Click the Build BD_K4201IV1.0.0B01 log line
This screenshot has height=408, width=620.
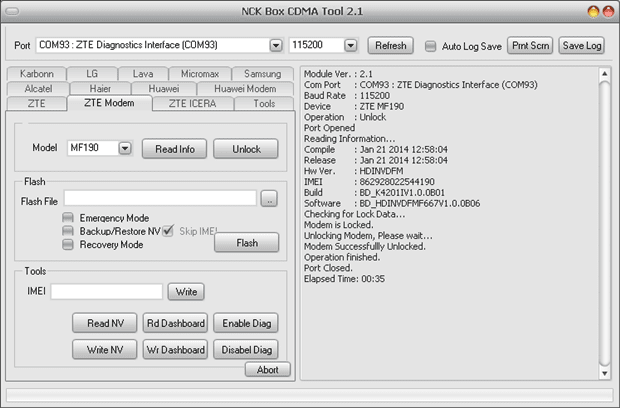(x=374, y=193)
